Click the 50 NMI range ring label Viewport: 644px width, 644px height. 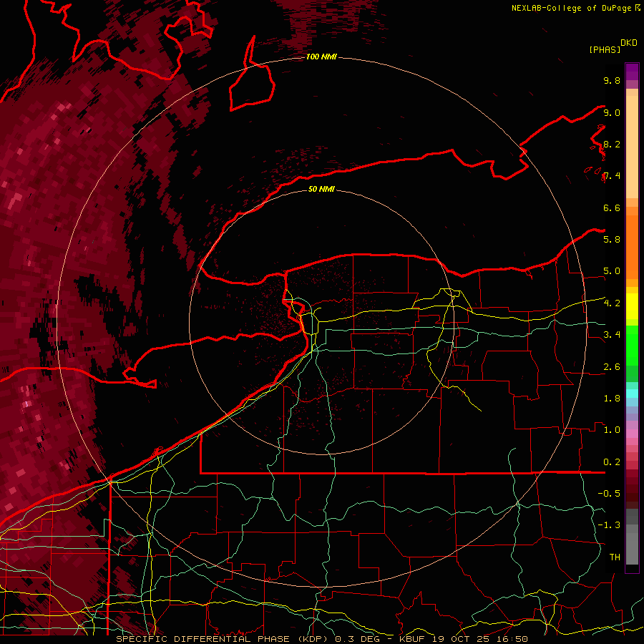(x=321, y=189)
